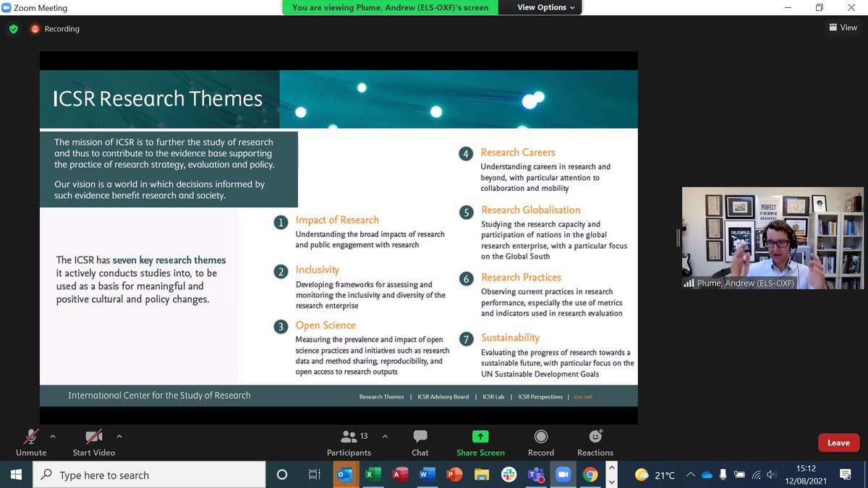Click the battery status tray icon
The image size is (868, 488).
point(739,475)
